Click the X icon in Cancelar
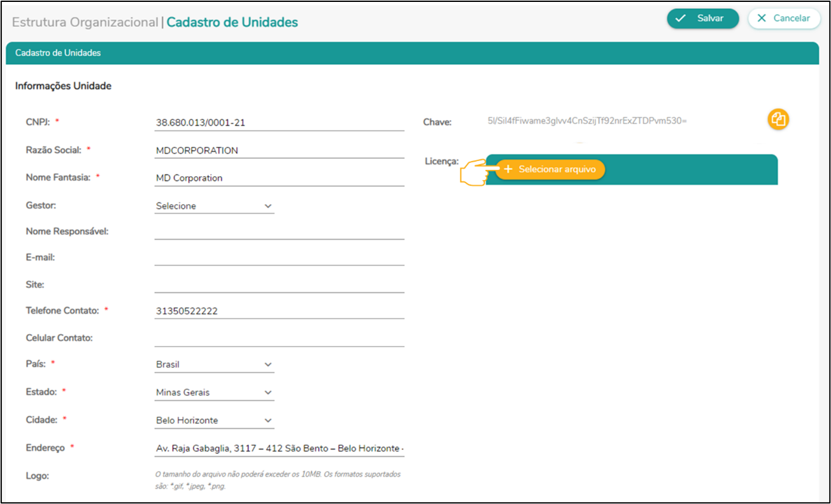The width and height of the screenshot is (831, 504). pos(762,18)
